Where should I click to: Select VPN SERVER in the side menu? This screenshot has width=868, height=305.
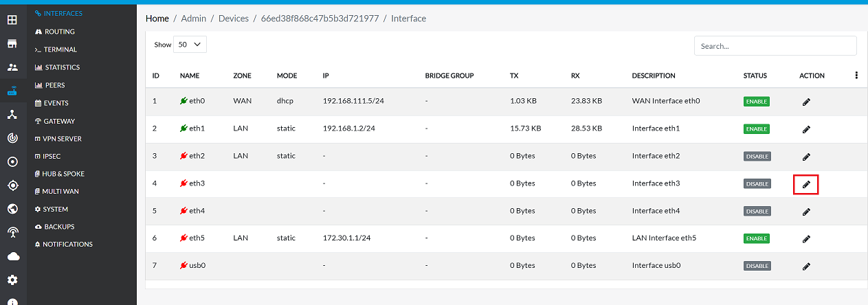[x=62, y=139]
